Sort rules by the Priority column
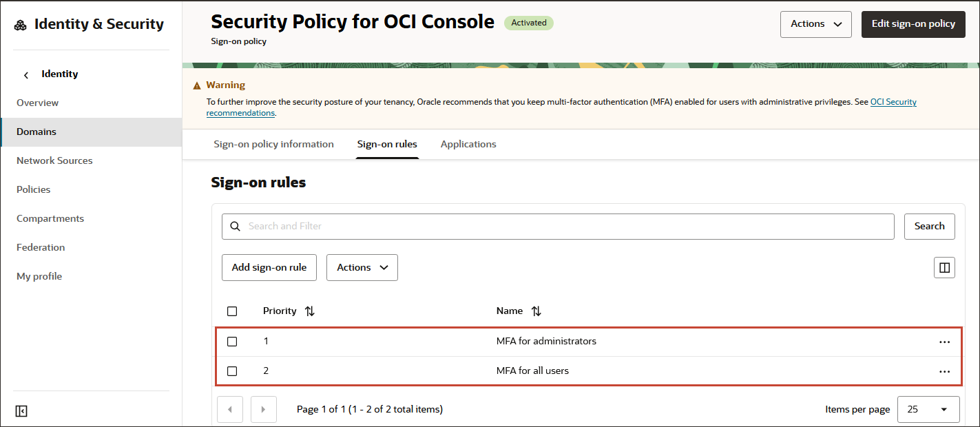This screenshot has height=427, width=980. point(309,311)
